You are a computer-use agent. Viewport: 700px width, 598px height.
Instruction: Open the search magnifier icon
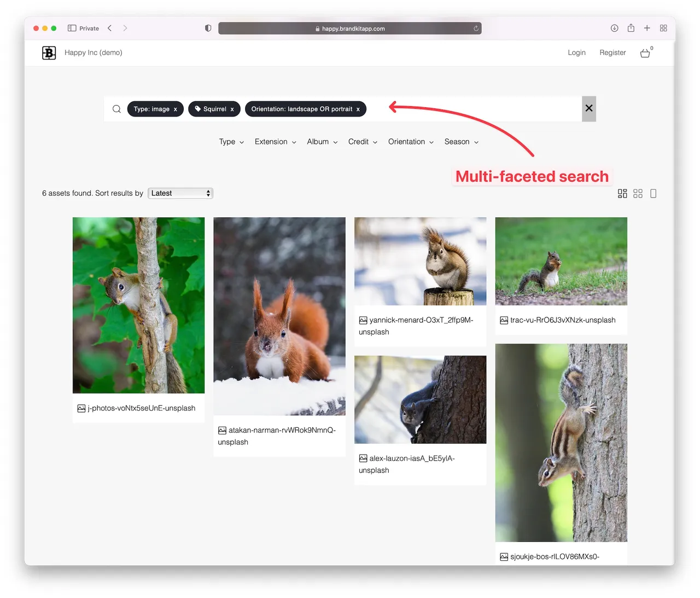click(x=116, y=109)
